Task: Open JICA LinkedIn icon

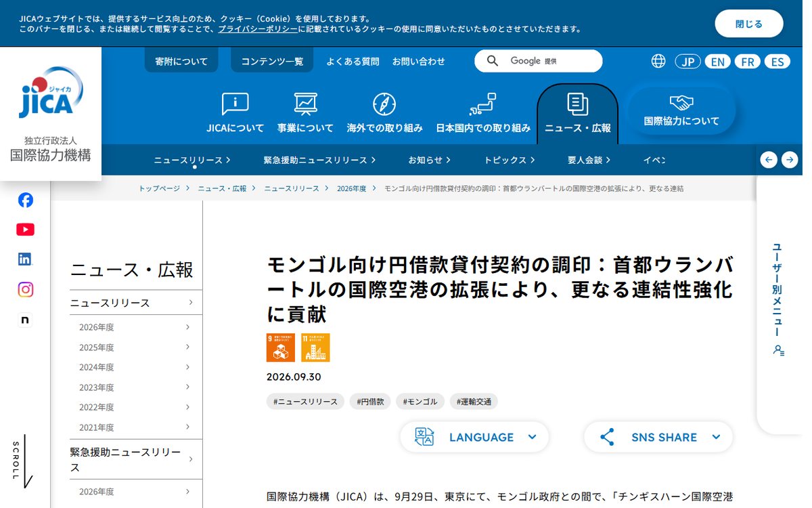Action: pos(25,259)
